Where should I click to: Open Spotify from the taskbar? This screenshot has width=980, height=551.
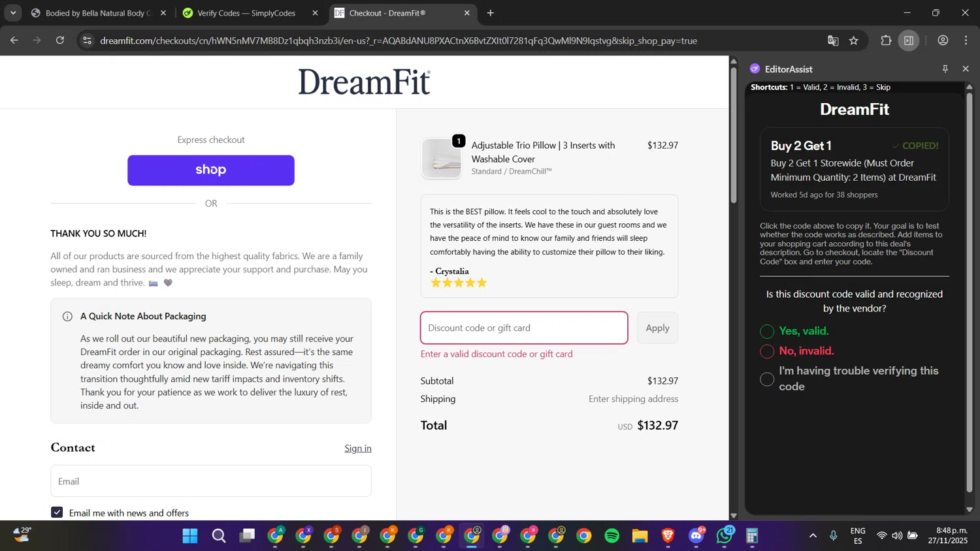pyautogui.click(x=612, y=536)
